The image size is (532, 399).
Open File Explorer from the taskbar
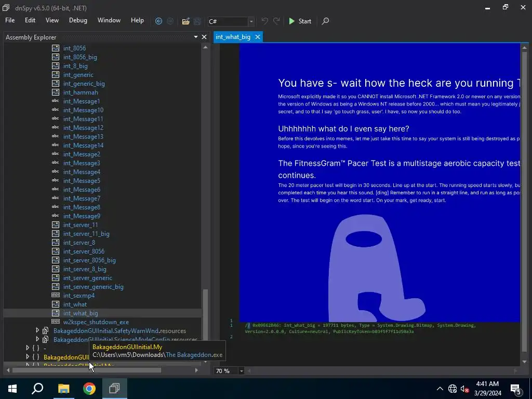pyautogui.click(x=63, y=389)
